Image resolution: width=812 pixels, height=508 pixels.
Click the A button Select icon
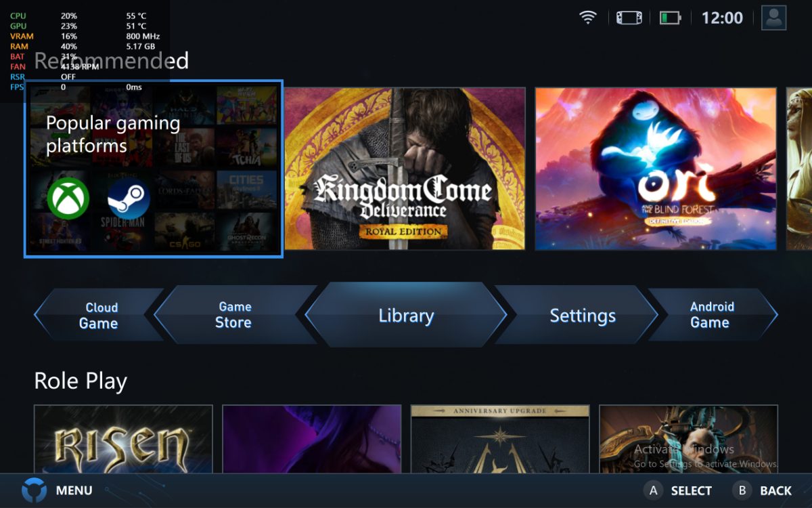tap(653, 490)
